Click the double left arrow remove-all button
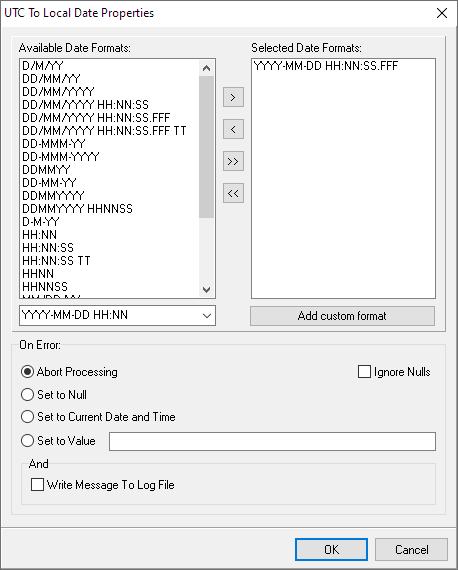This screenshot has width=458, height=570. (x=233, y=193)
